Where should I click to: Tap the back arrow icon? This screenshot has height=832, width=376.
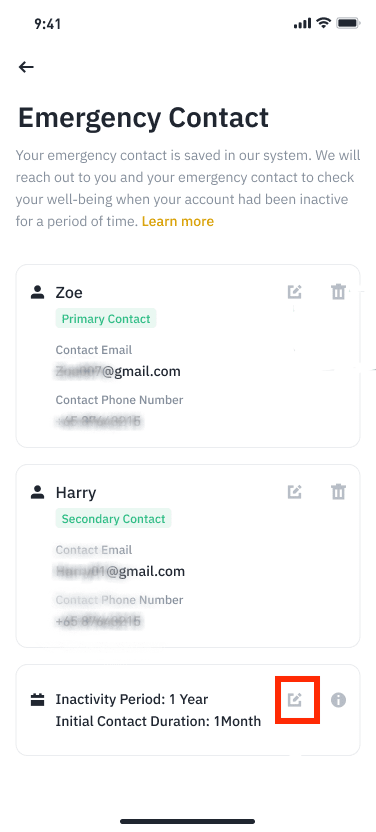click(26, 67)
